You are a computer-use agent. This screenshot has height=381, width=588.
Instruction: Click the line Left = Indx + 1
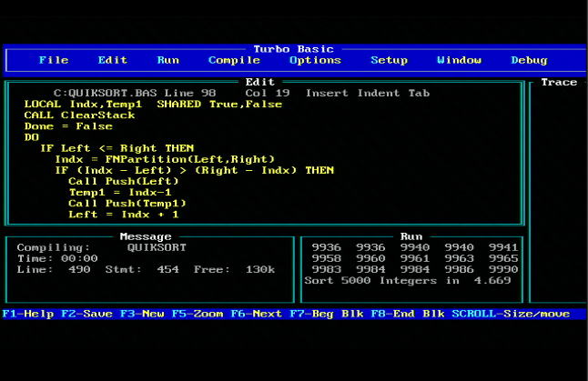(x=124, y=215)
